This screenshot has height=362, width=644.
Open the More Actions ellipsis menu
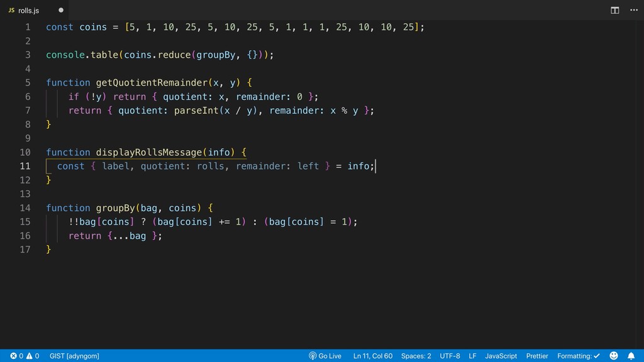(x=634, y=10)
